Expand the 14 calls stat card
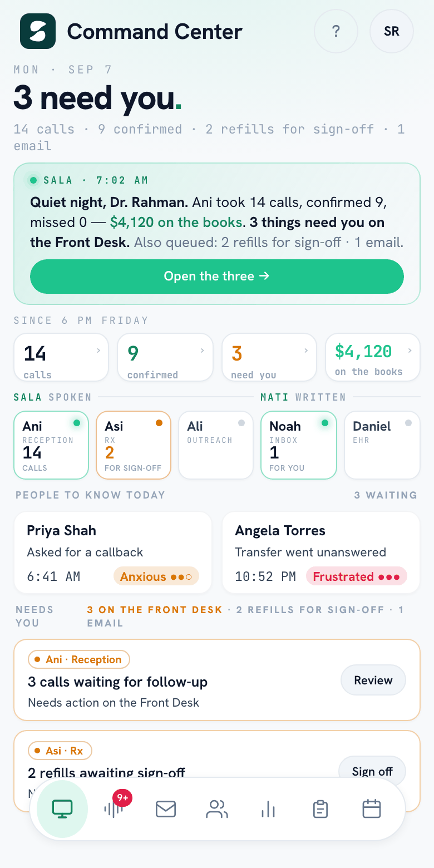The image size is (434, 868). click(61, 357)
